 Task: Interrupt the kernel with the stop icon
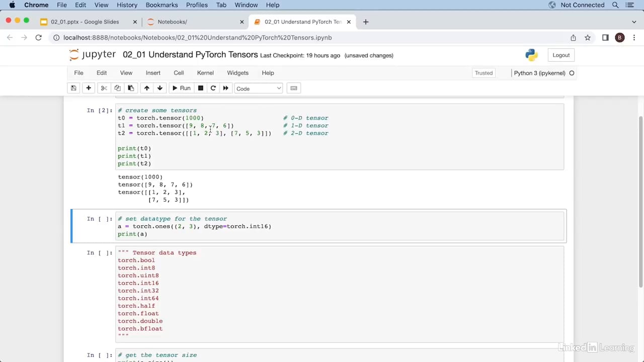[200, 88]
